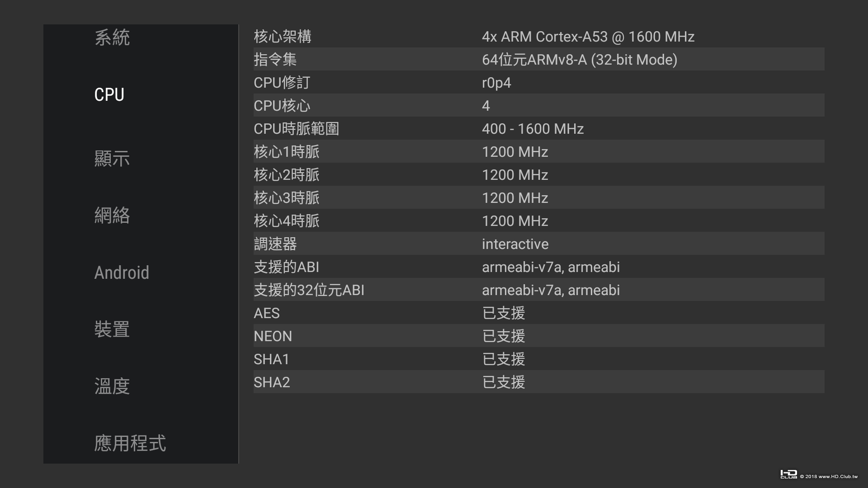Open the 應用程式 sidebar section
Image resolution: width=868 pixels, height=488 pixels.
130,443
